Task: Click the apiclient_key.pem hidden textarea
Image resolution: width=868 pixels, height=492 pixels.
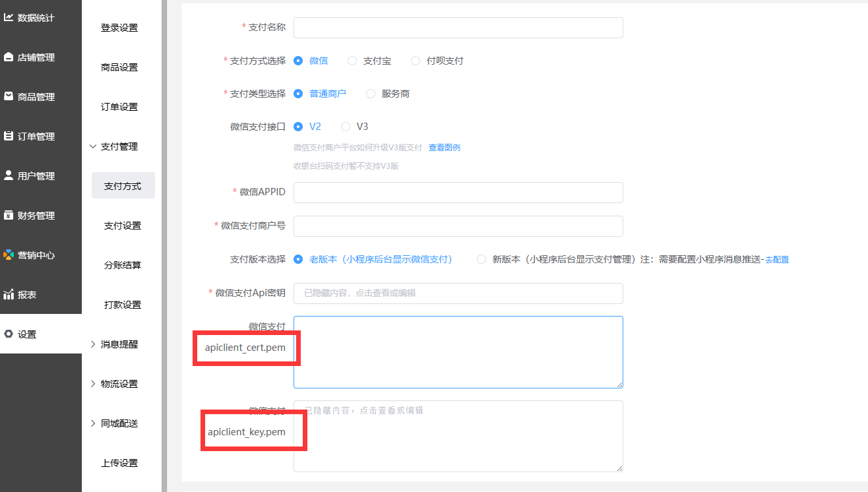Action: pos(458,437)
